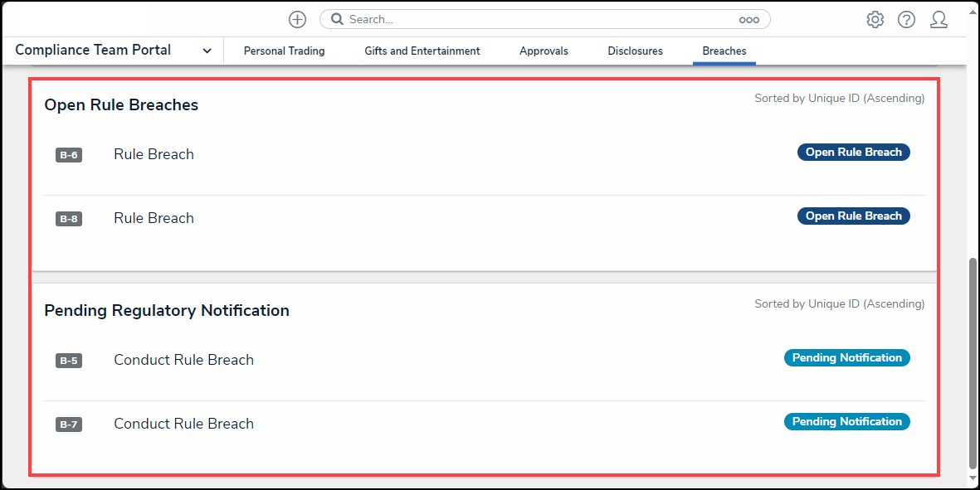Image resolution: width=980 pixels, height=490 pixels.
Task: Open the B-8 Rule Breach item
Action: [x=154, y=218]
